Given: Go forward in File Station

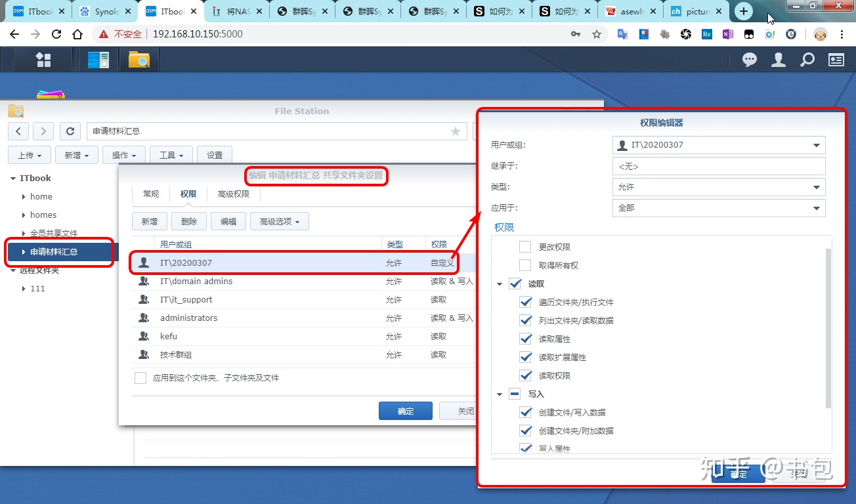Looking at the screenshot, I should [x=43, y=131].
